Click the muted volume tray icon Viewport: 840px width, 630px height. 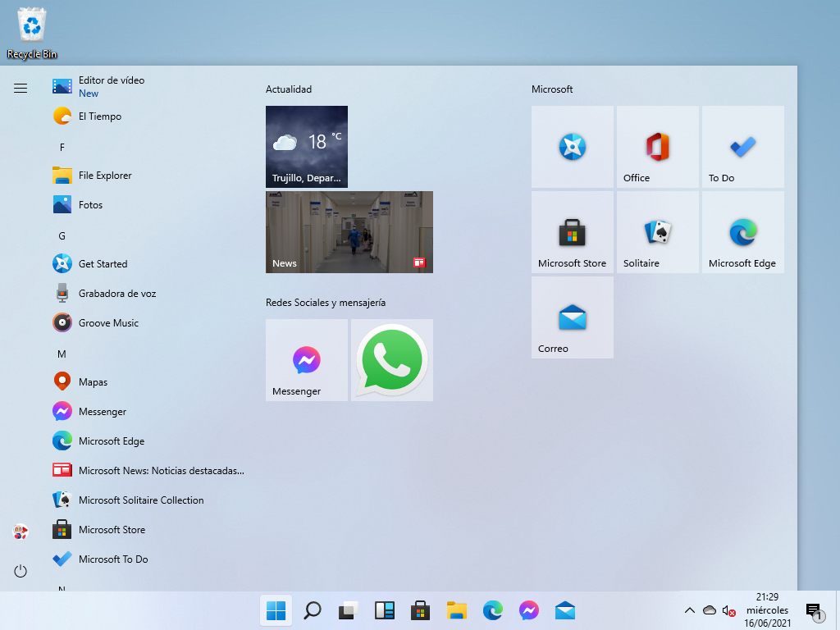coord(728,610)
